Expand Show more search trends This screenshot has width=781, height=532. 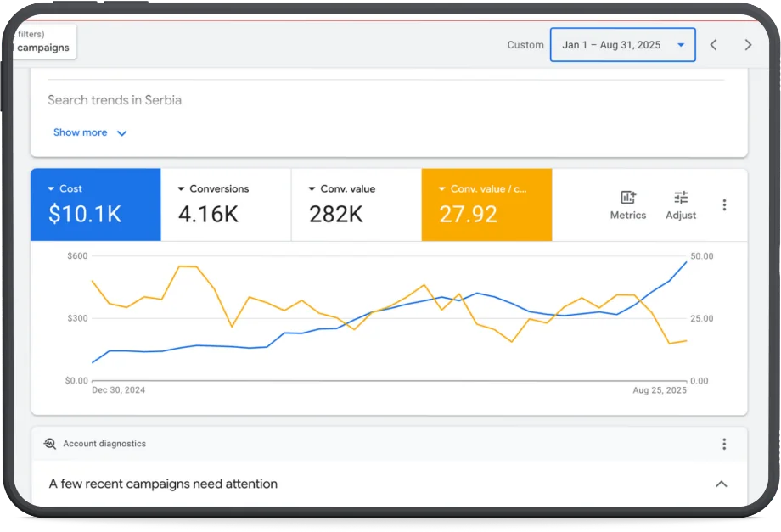tap(90, 132)
